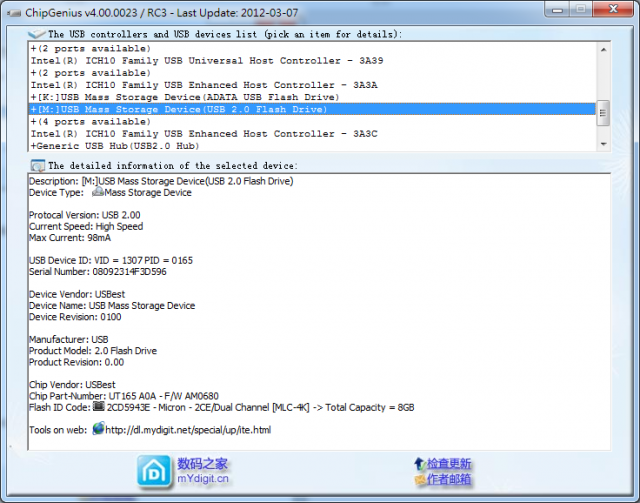Click the globe icon beside Tools on web

click(x=98, y=429)
